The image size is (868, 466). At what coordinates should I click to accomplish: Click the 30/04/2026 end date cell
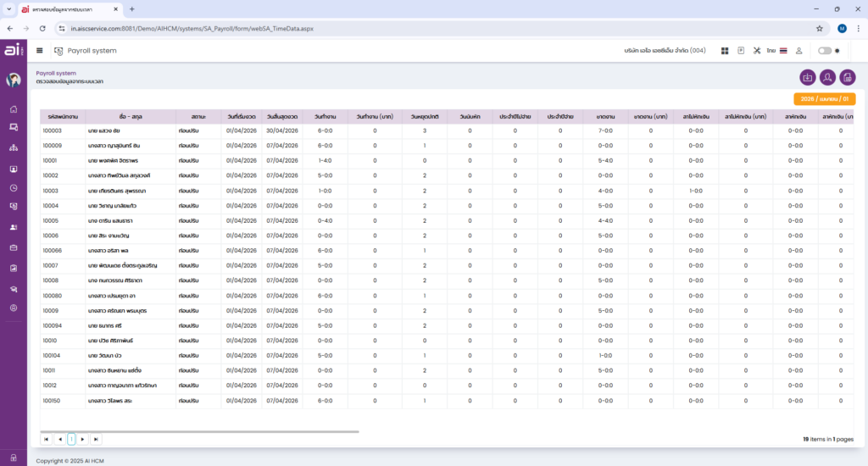coord(282,131)
